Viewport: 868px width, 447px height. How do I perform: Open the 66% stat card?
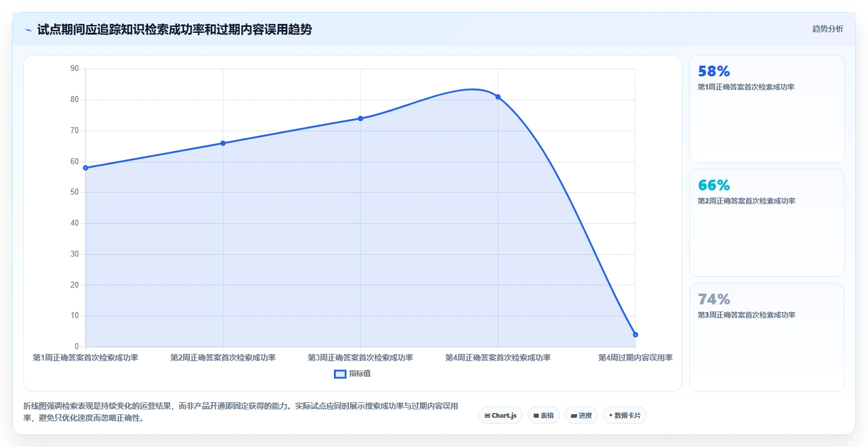click(767, 223)
